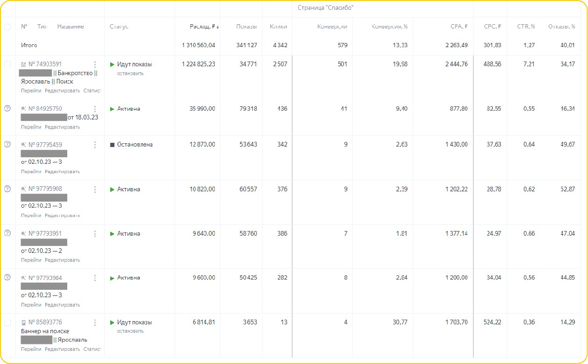Click Перейти link for campaign 97795908
The image size is (588, 364).
click(31, 216)
